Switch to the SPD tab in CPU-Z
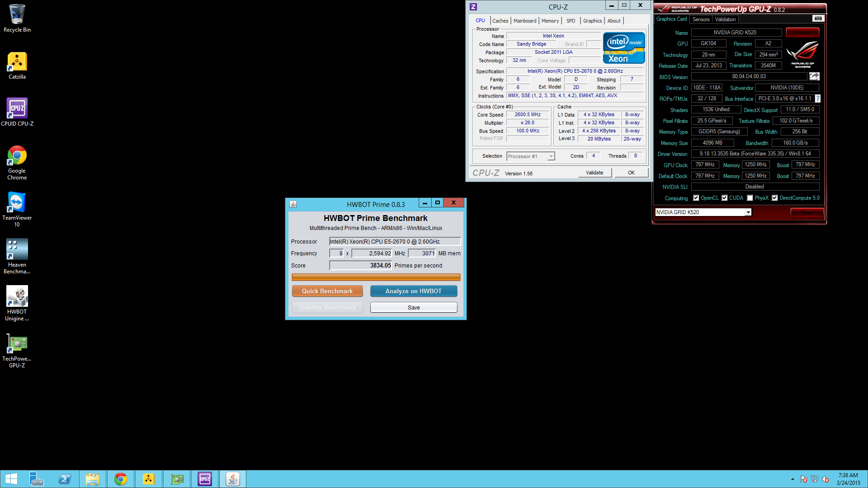This screenshot has width=868, height=488. [571, 21]
